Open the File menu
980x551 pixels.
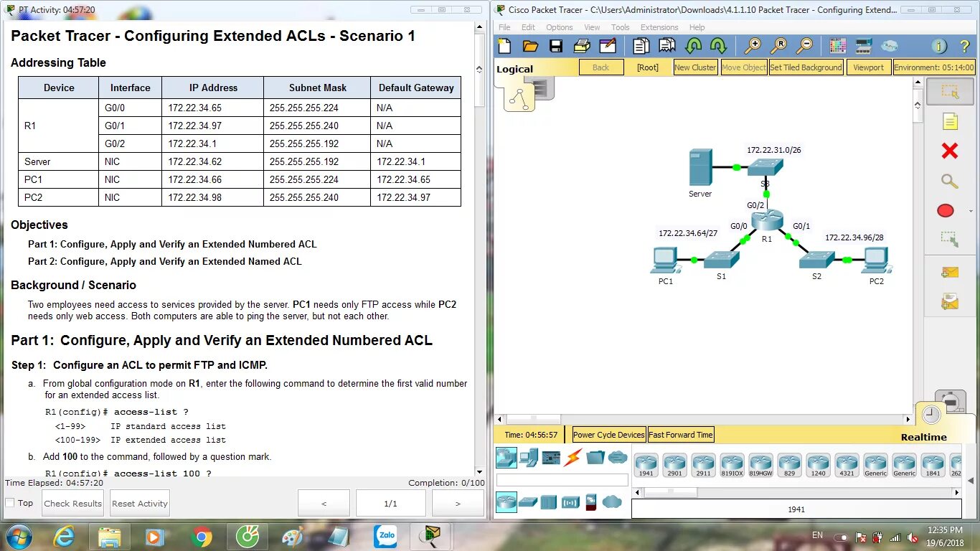point(504,27)
